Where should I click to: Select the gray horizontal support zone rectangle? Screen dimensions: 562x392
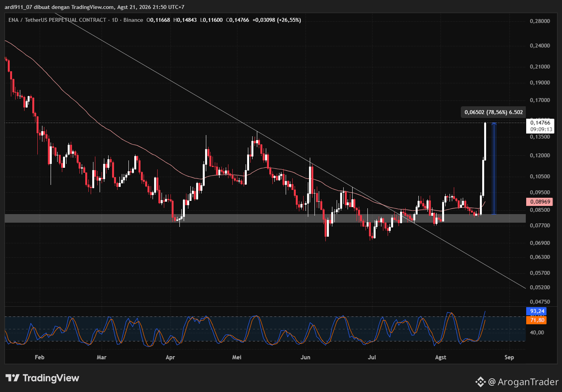(x=265, y=218)
